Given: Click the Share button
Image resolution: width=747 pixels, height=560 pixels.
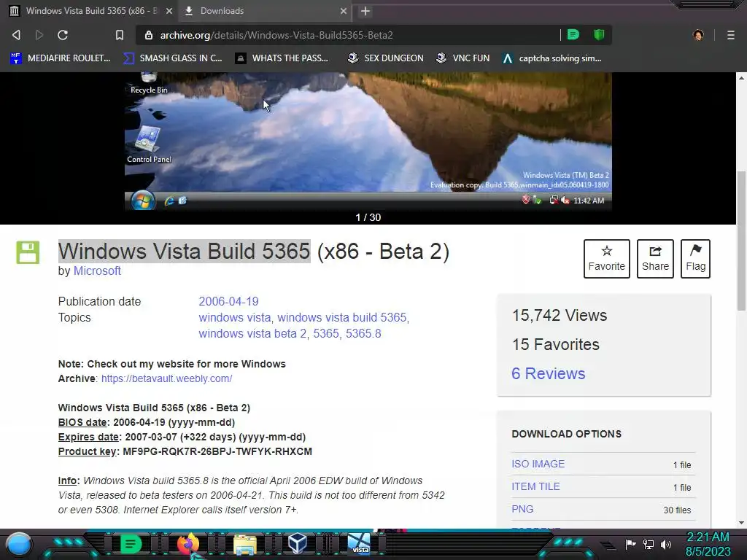Looking at the screenshot, I should [x=655, y=259].
